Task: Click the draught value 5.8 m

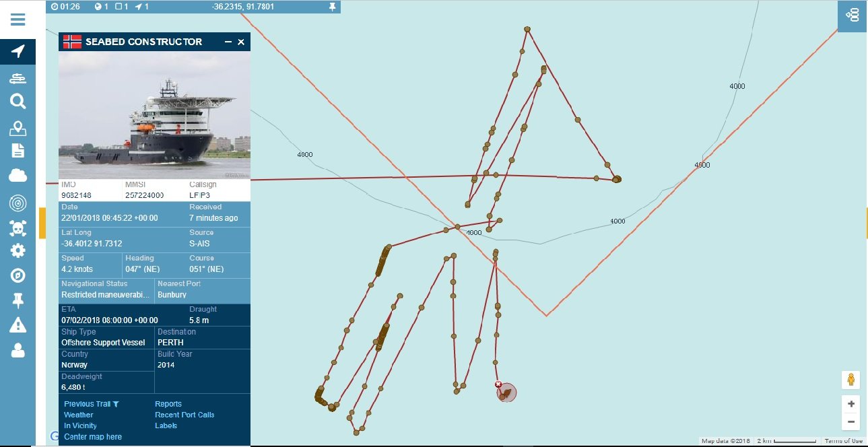Action: point(199,320)
